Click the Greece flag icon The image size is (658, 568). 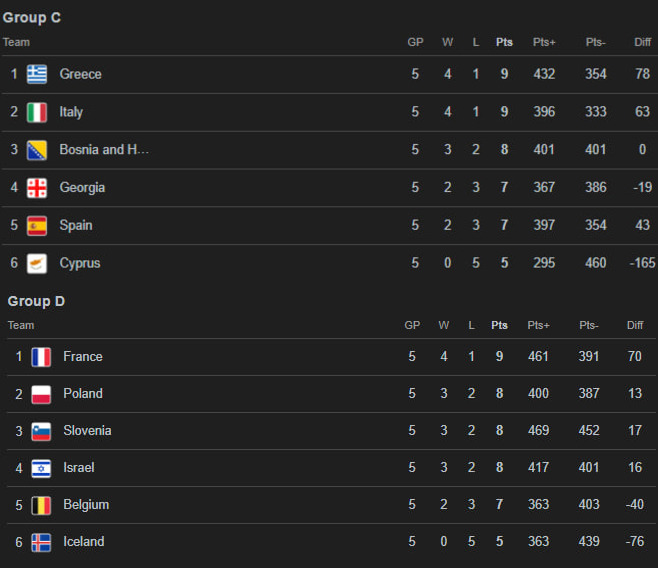point(37,74)
